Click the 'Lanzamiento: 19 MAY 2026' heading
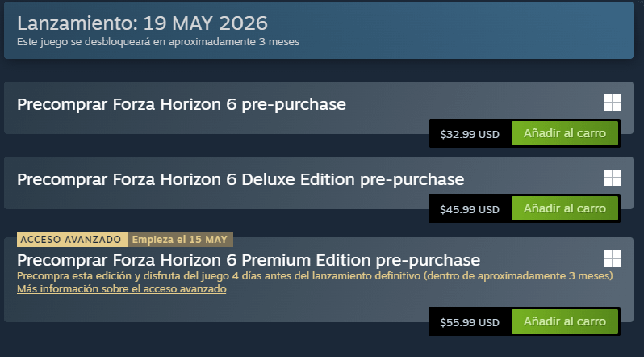Image resolution: width=644 pixels, height=357 pixels. pyautogui.click(x=142, y=23)
